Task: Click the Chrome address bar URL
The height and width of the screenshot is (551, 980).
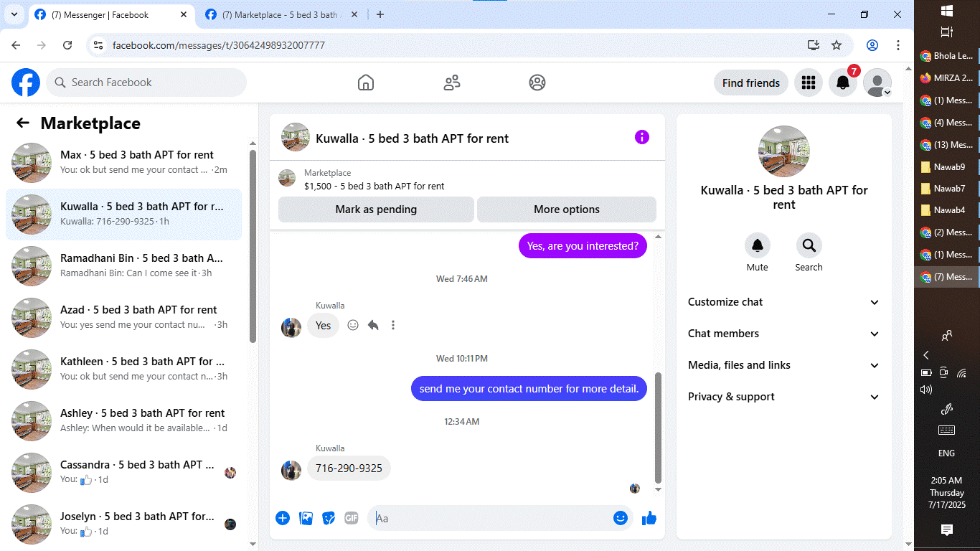Action: (x=219, y=45)
